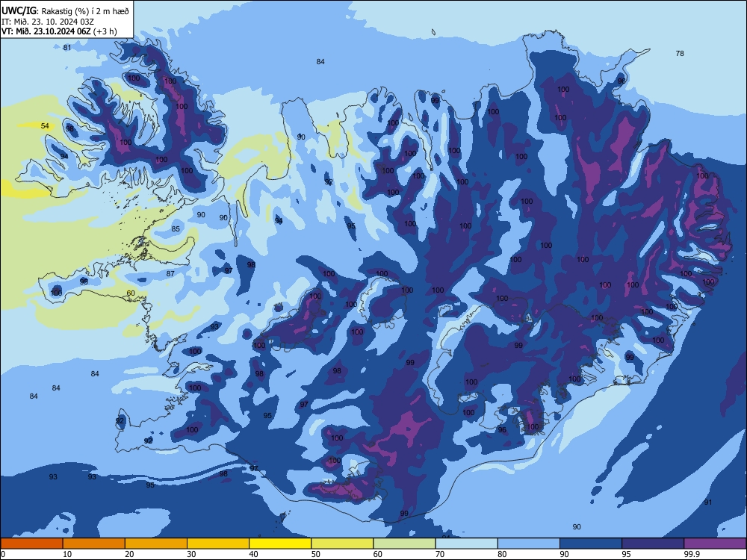The image size is (747, 560).
Task: Click the humidity value 87 on the map
Action: (x=170, y=274)
